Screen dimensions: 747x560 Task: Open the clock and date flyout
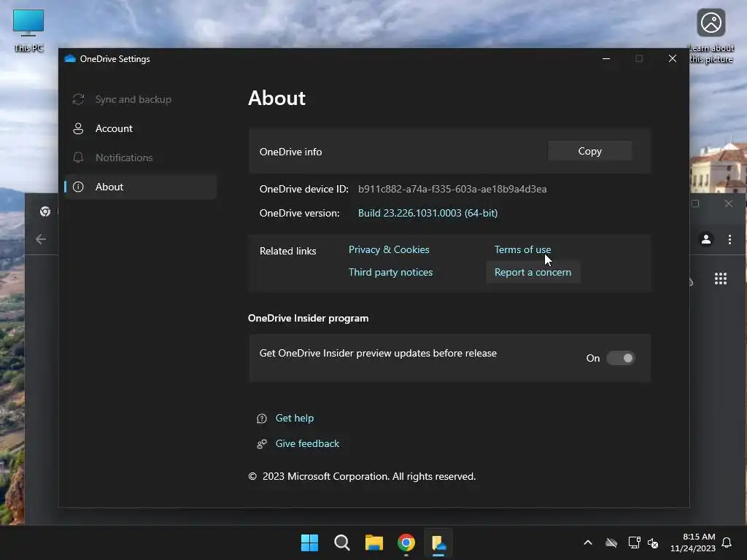692,542
